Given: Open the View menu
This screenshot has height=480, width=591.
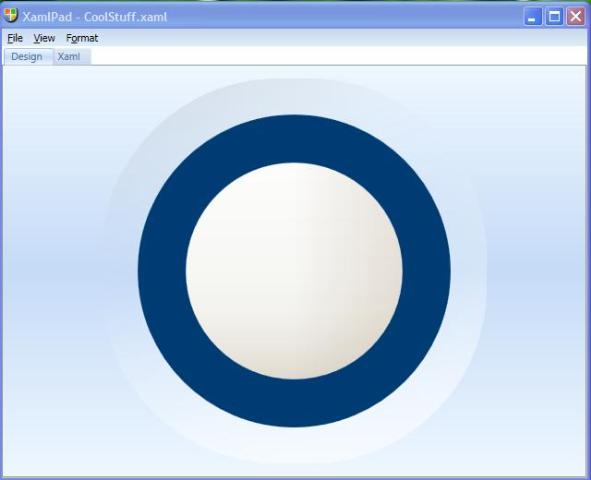Looking at the screenshot, I should 44,38.
